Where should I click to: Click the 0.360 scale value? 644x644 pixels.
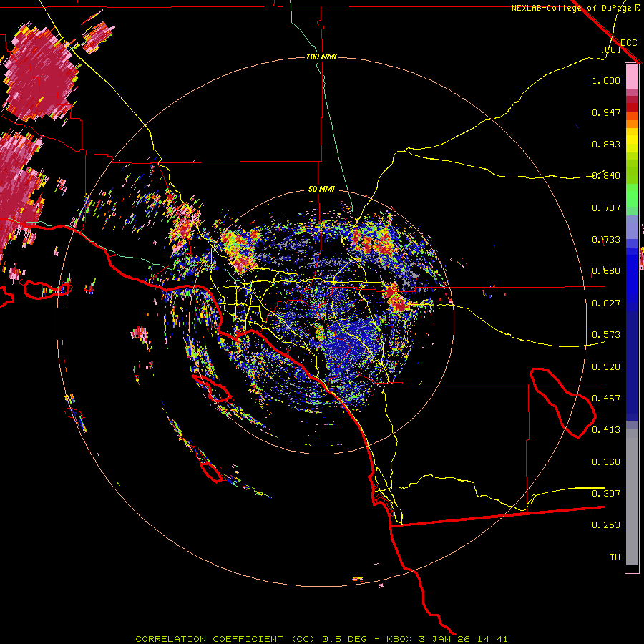coord(606,462)
